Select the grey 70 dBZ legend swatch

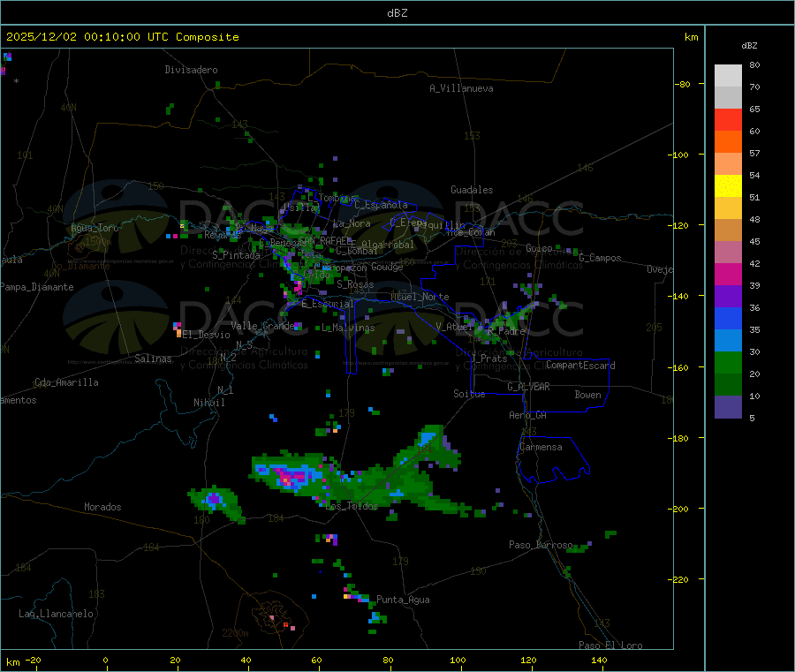point(728,98)
